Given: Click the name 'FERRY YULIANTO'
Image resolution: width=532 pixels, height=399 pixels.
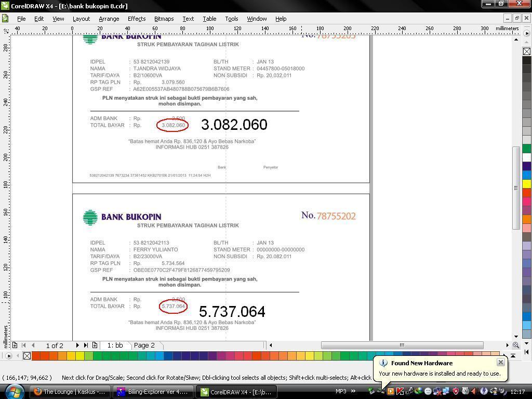Looking at the screenshot, I should click(156, 249).
